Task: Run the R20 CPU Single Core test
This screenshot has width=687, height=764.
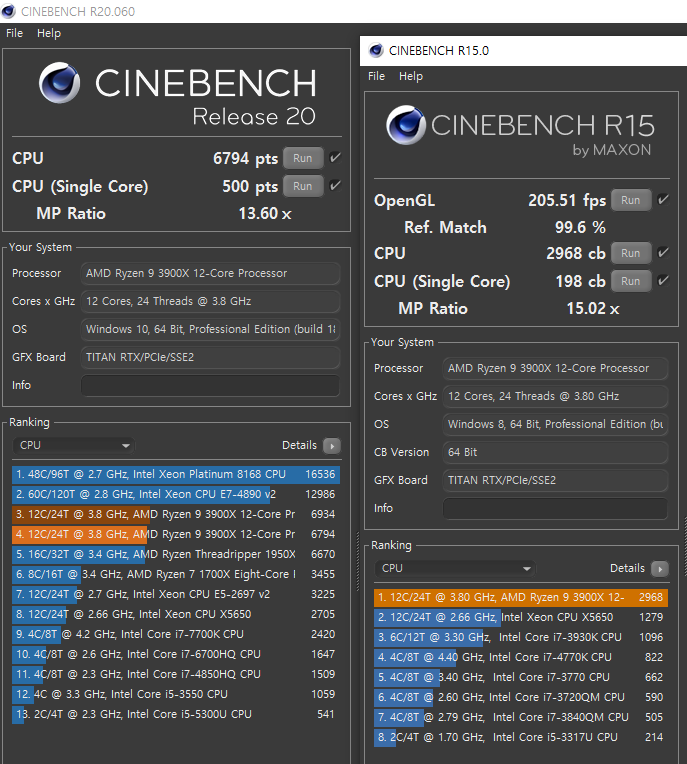Action: point(303,186)
